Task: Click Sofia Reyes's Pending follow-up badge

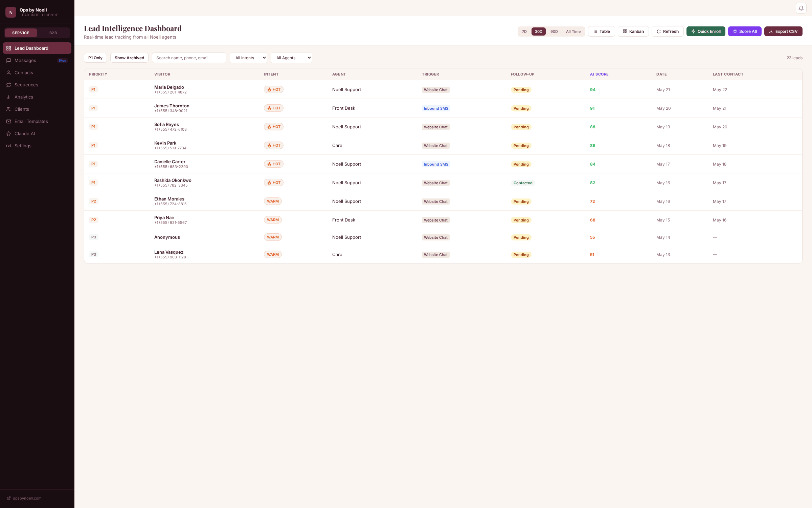Action: pyautogui.click(x=521, y=127)
